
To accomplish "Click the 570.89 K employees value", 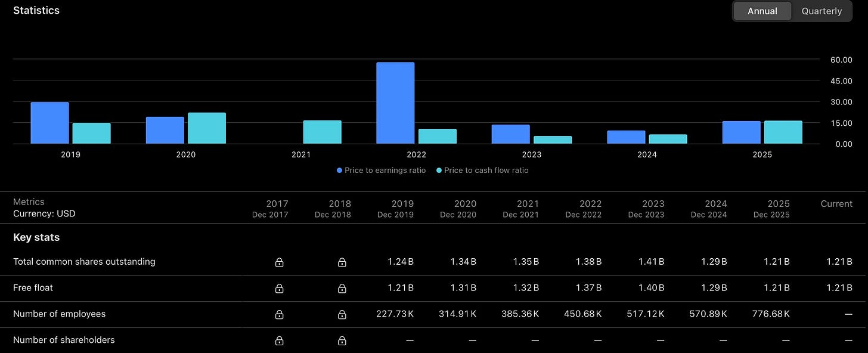I will click(x=708, y=314).
